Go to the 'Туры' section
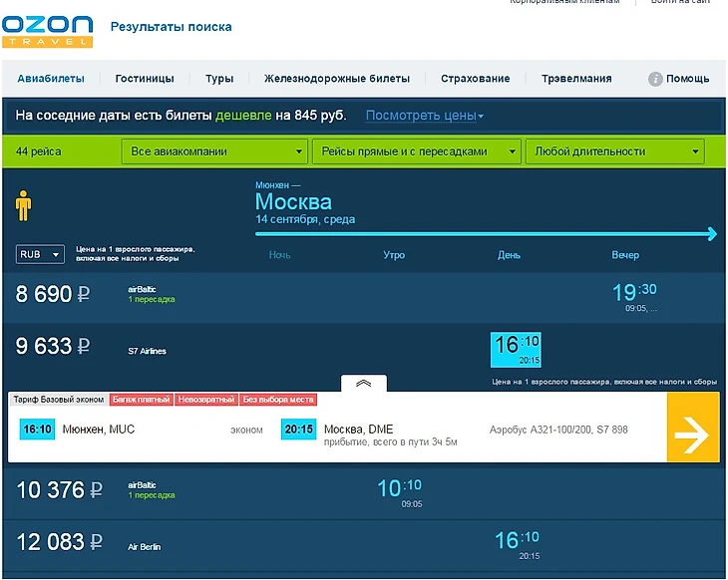The width and height of the screenshot is (728, 580). tap(219, 79)
